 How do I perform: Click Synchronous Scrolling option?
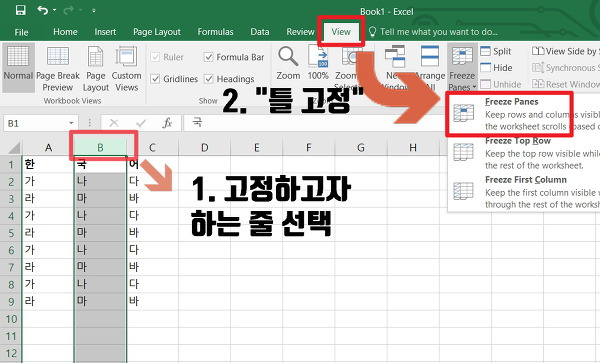coord(566,68)
